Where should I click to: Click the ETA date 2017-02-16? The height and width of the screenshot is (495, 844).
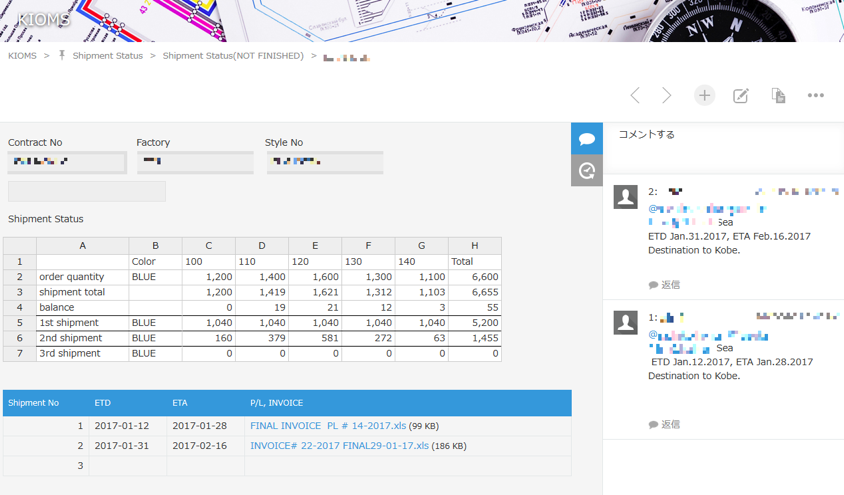click(x=200, y=446)
